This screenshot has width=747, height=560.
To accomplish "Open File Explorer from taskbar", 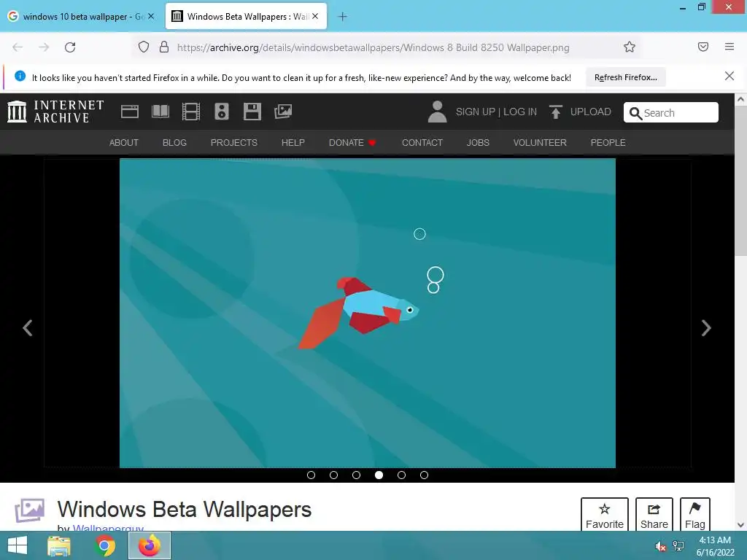I will coord(59,545).
